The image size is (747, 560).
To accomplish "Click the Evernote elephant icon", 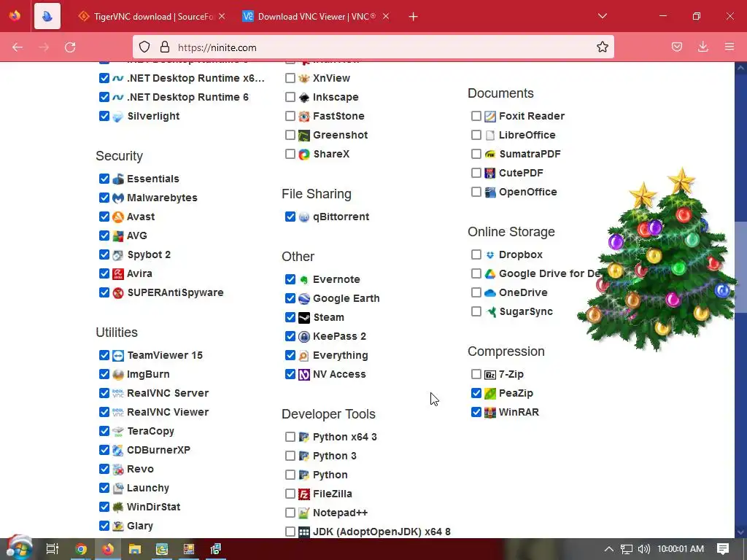I will click(x=304, y=279).
